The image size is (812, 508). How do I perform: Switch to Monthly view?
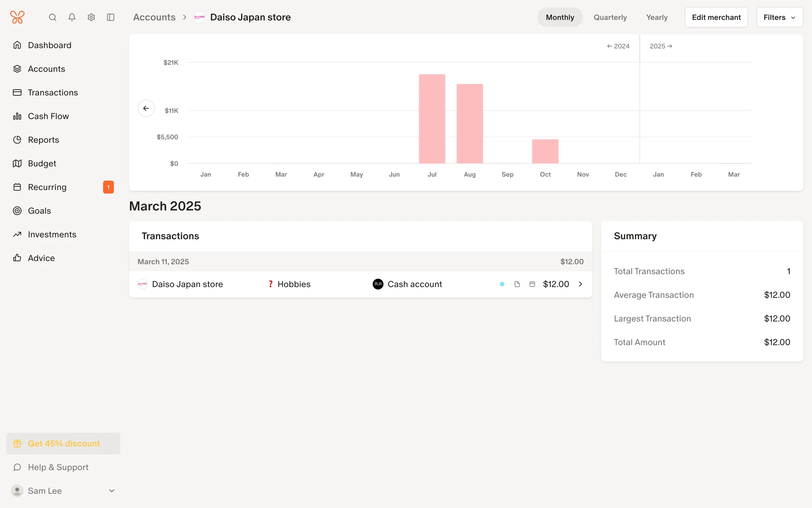[560, 17]
